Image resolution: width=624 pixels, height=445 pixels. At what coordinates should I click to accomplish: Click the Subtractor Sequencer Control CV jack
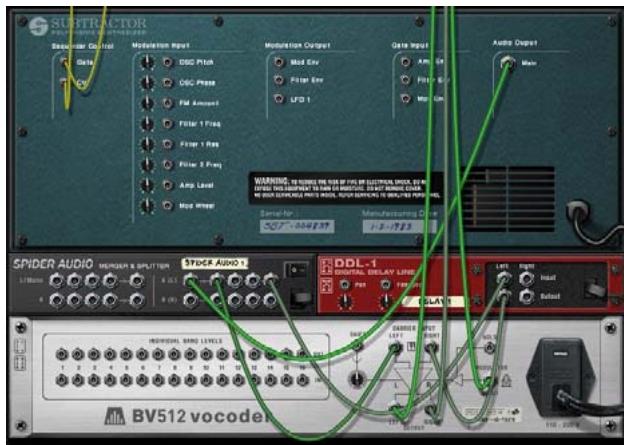click(x=64, y=83)
